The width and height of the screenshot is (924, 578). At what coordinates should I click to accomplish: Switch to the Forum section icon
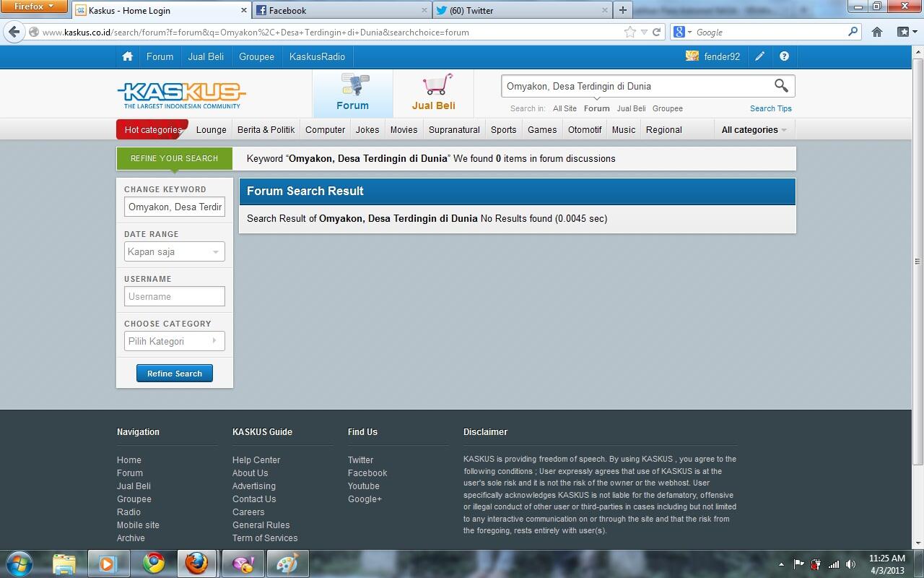click(x=353, y=92)
